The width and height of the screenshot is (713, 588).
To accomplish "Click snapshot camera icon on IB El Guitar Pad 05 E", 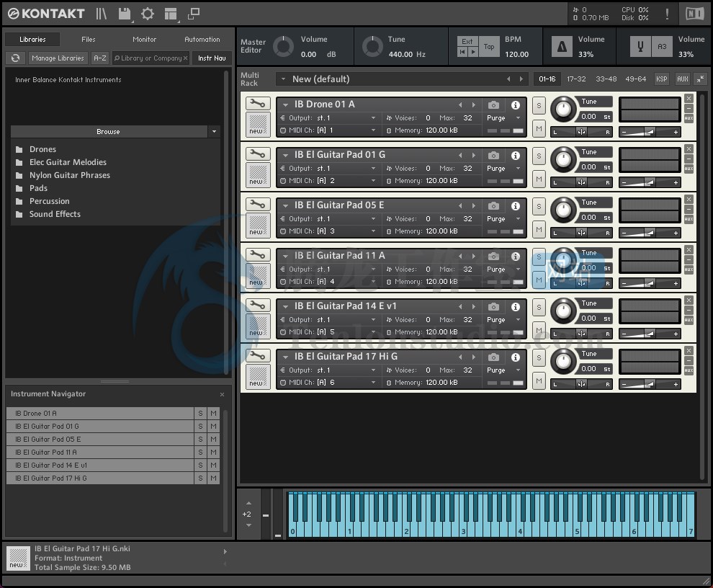I will [x=493, y=206].
